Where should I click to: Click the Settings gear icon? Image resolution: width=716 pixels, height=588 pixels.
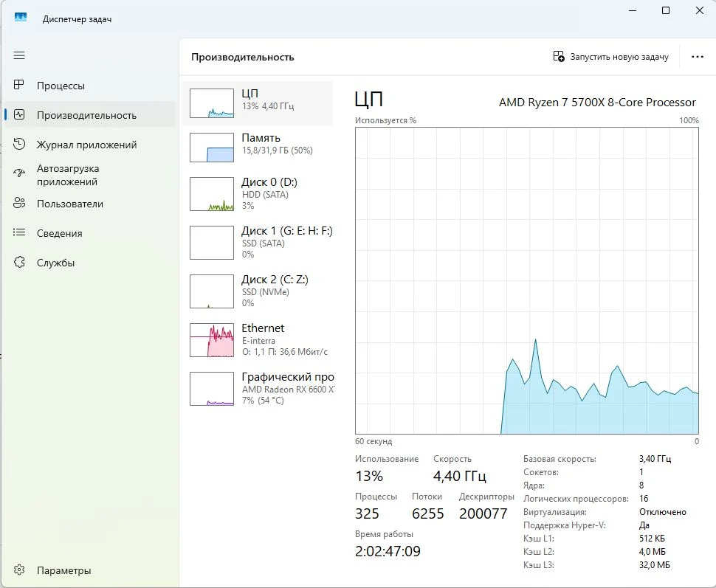click(19, 570)
